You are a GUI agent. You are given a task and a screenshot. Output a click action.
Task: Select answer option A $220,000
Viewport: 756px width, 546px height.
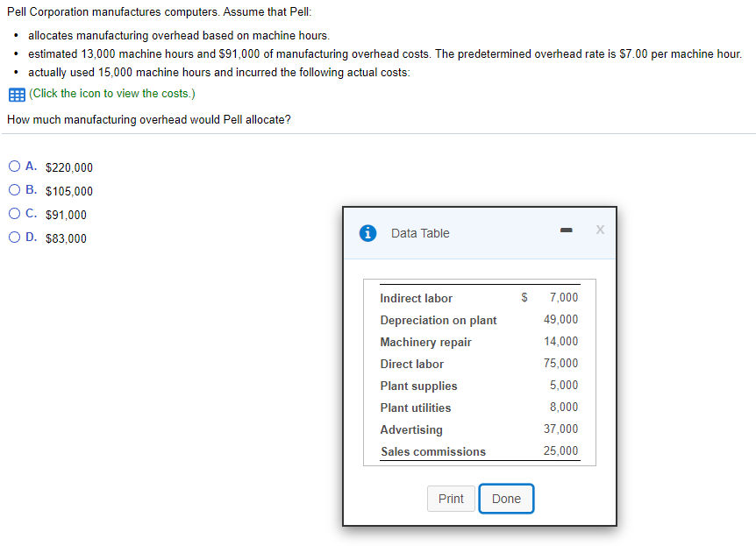click(x=14, y=167)
